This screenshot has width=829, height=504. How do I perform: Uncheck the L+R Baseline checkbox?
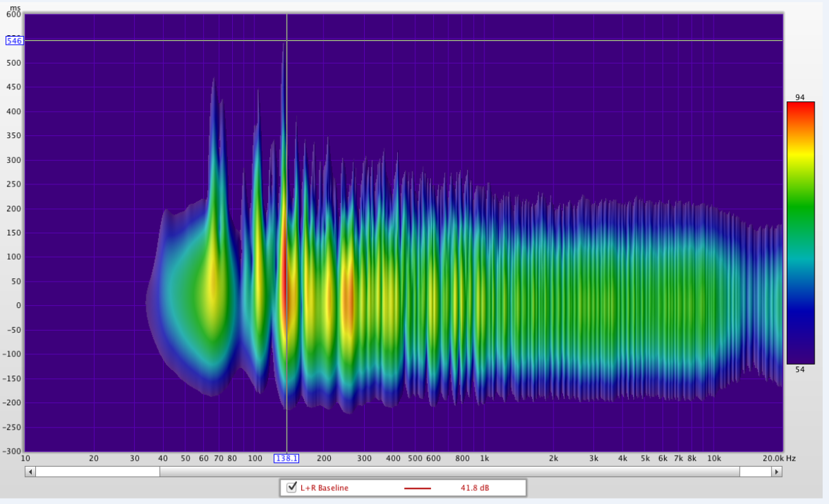click(x=292, y=487)
